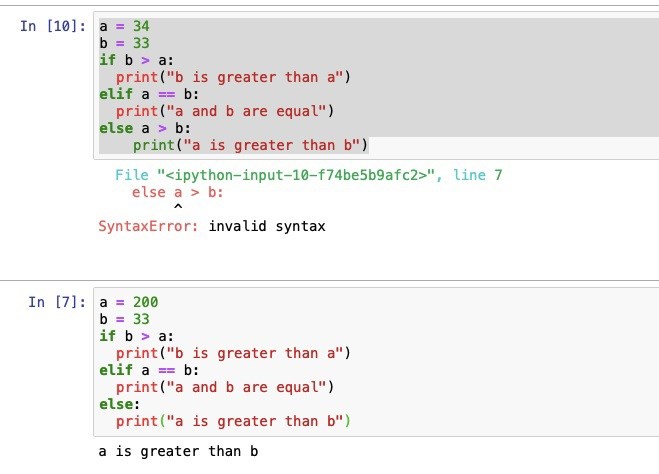Click the In [10] cell prompt label
The width and height of the screenshot is (659, 474).
pos(53,26)
